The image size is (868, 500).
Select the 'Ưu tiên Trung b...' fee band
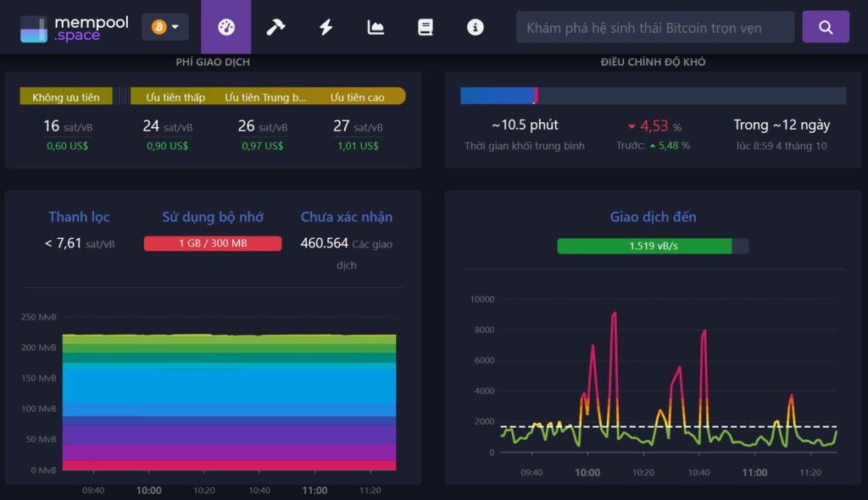[265, 97]
